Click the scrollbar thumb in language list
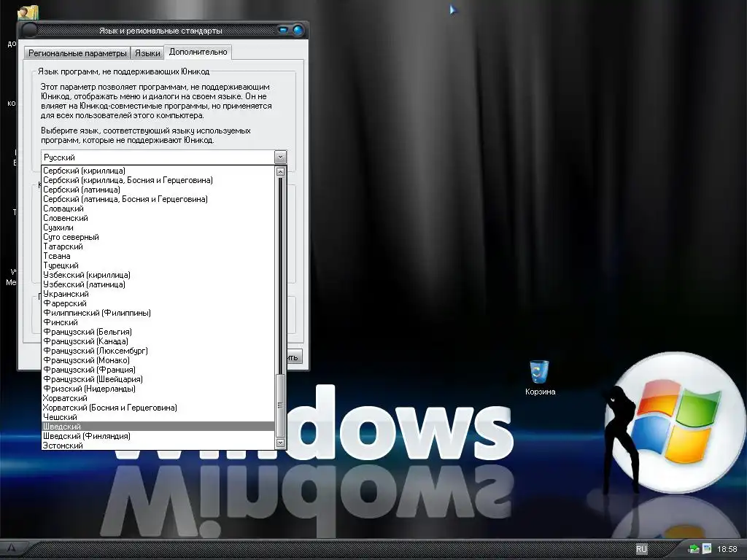Screen dimensions: 747x560 pyautogui.click(x=280, y=405)
